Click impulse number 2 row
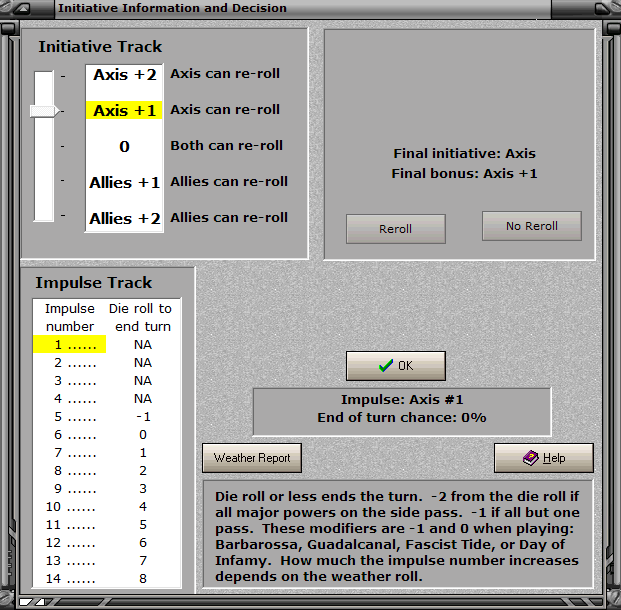 [107, 362]
